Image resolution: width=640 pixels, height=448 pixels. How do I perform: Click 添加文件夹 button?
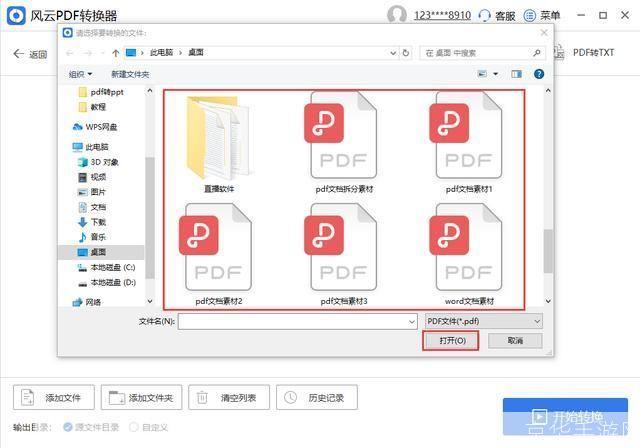pos(141,397)
